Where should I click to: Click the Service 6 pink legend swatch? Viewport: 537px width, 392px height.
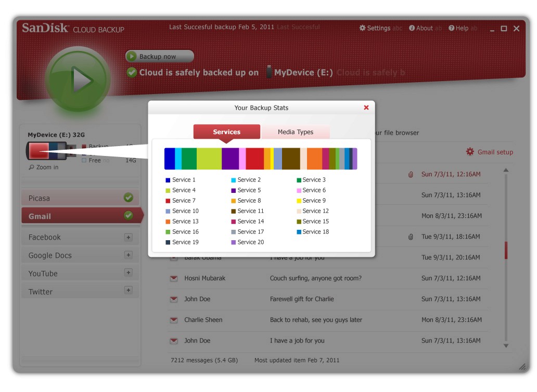299,190
